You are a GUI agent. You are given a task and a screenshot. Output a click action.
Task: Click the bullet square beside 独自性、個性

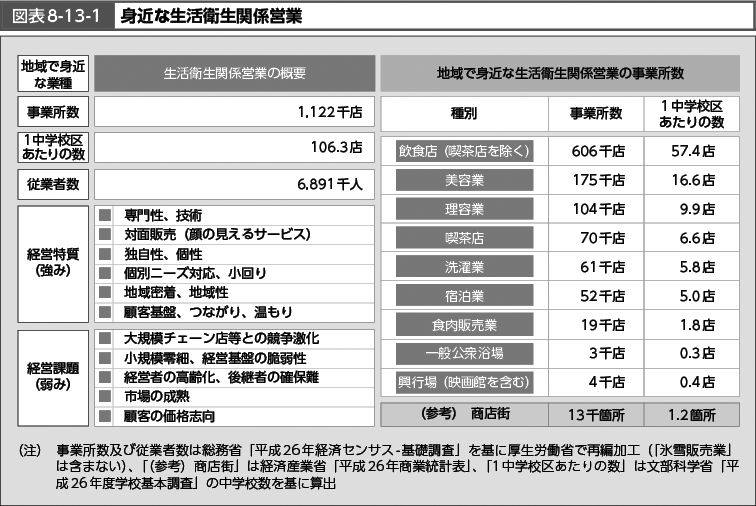click(x=104, y=253)
